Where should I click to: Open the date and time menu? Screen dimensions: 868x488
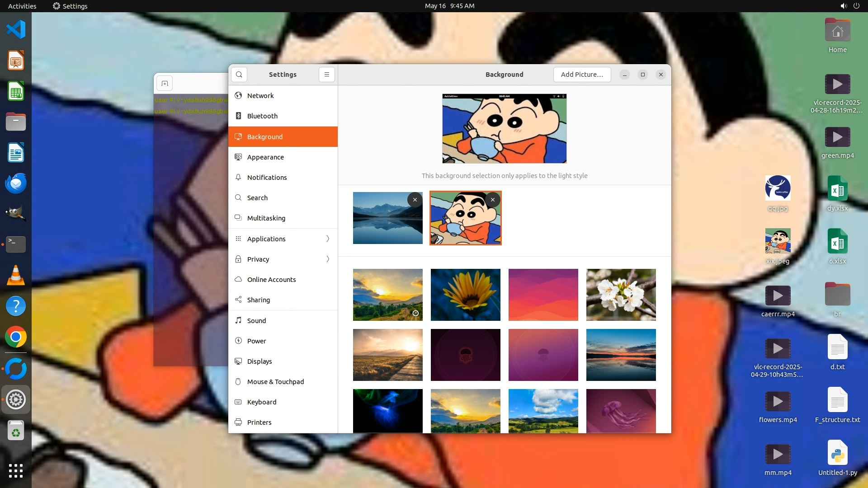coord(449,6)
